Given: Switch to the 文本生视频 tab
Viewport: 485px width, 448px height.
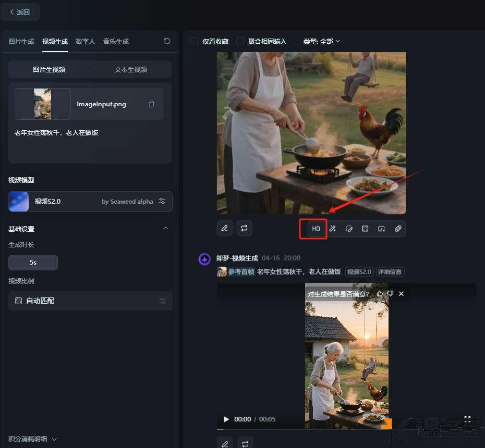Looking at the screenshot, I should click(130, 69).
